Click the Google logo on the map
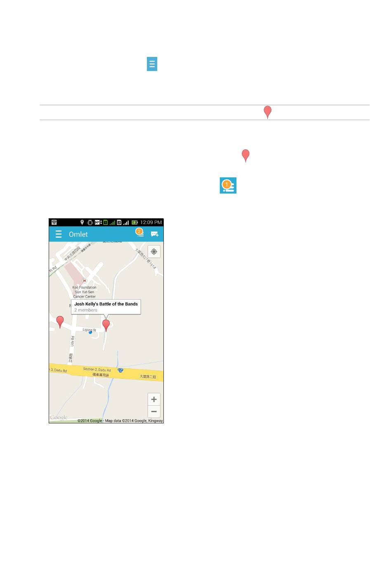This screenshot has height=581, width=392. tap(59, 418)
